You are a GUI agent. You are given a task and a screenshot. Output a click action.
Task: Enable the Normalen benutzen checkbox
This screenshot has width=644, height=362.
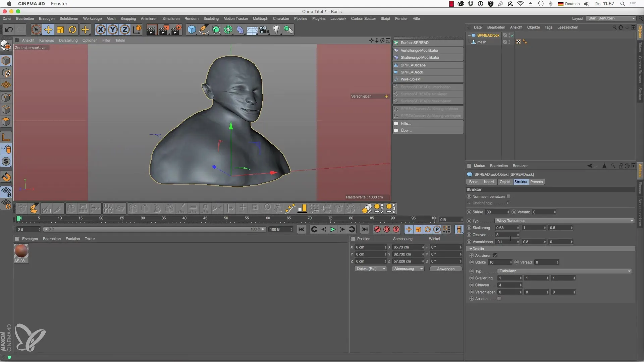(508, 196)
